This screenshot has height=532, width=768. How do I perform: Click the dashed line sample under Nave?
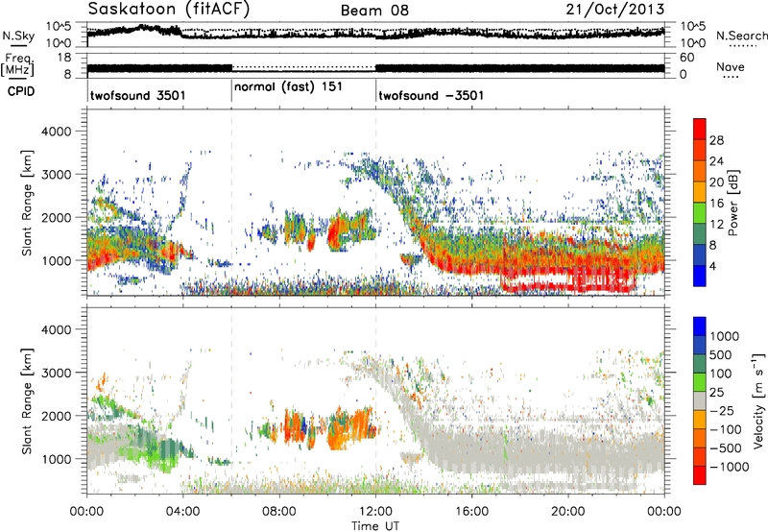click(732, 77)
